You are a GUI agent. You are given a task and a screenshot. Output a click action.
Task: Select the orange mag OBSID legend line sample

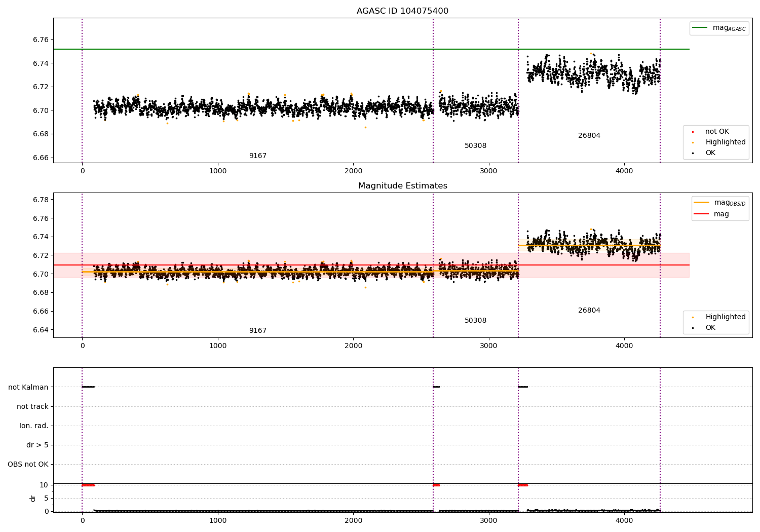[702, 203]
